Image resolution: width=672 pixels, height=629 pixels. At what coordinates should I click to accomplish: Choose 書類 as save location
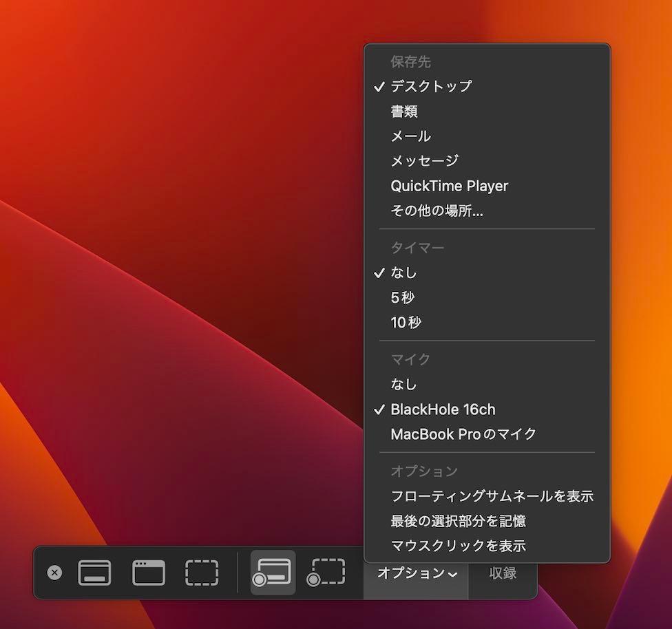[487, 111]
